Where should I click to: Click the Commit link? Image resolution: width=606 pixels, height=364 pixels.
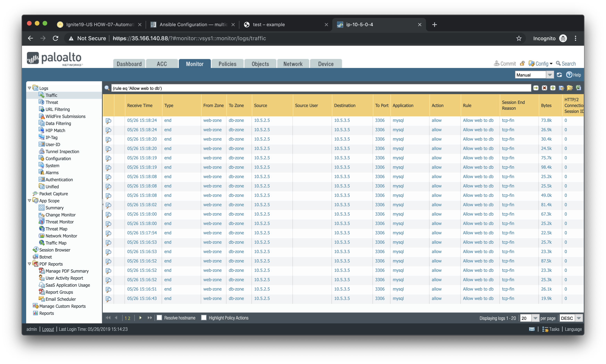(505, 64)
